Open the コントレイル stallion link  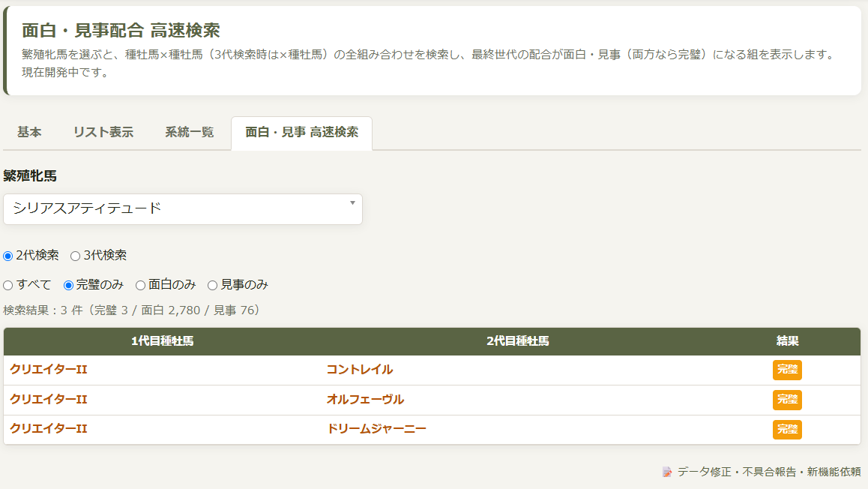pyautogui.click(x=359, y=370)
